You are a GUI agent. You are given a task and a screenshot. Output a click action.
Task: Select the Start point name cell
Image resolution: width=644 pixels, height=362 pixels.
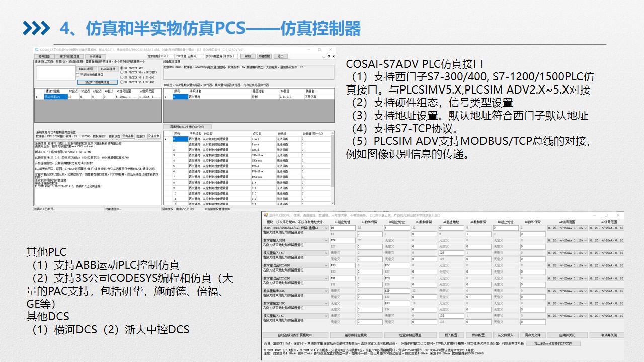tap(264, 139)
